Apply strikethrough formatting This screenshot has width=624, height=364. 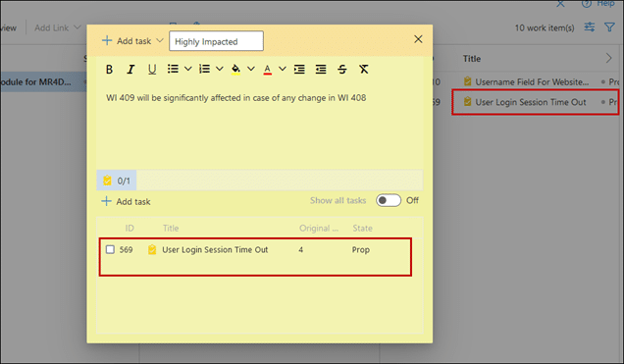[x=342, y=70]
